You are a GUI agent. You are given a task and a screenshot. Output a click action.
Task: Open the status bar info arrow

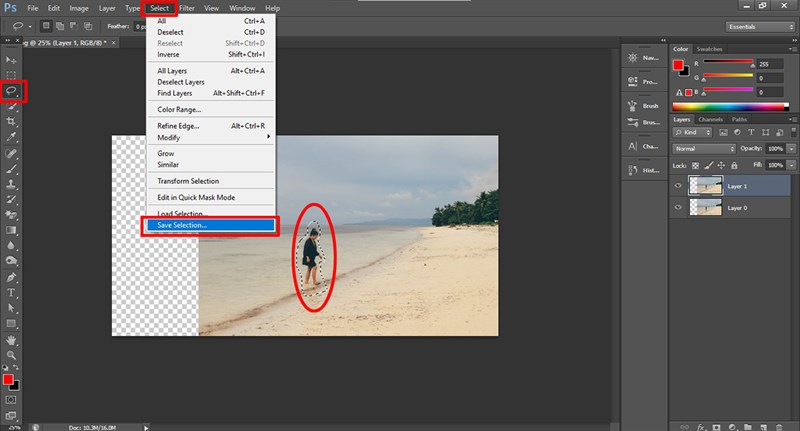pyautogui.click(x=146, y=427)
